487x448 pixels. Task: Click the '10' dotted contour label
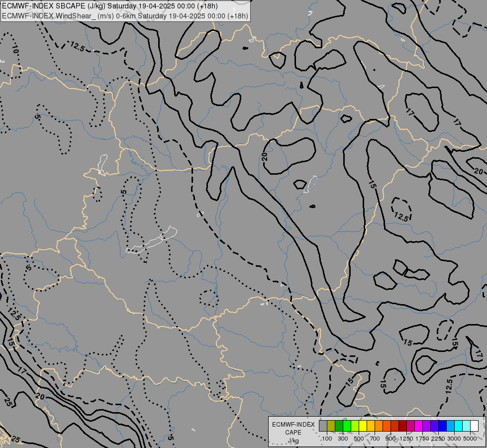click(x=15, y=49)
